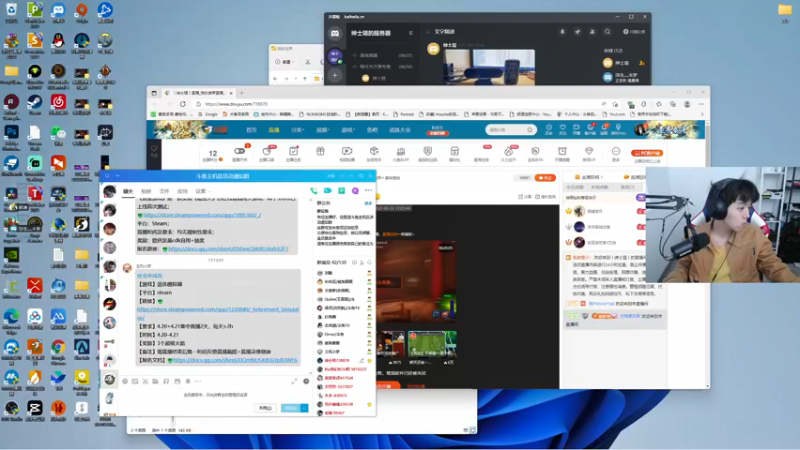800x450 pixels.
Task: Search group members magnifier icon
Action: 369,263
